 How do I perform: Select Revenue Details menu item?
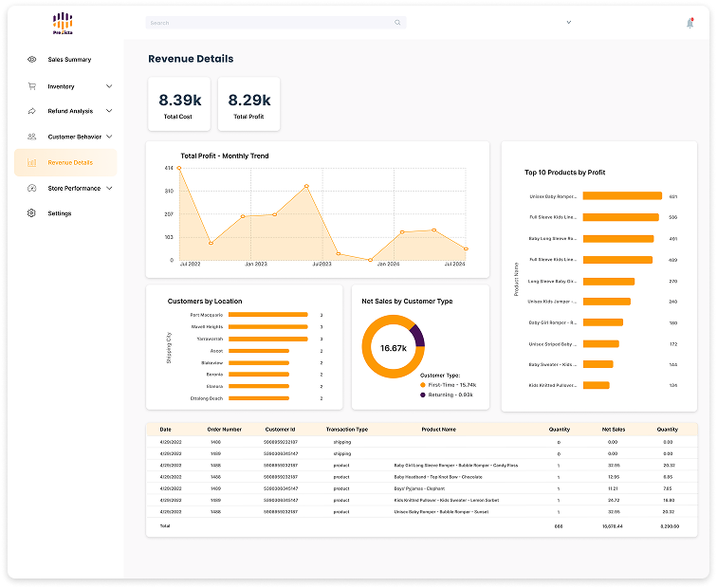(x=65, y=162)
